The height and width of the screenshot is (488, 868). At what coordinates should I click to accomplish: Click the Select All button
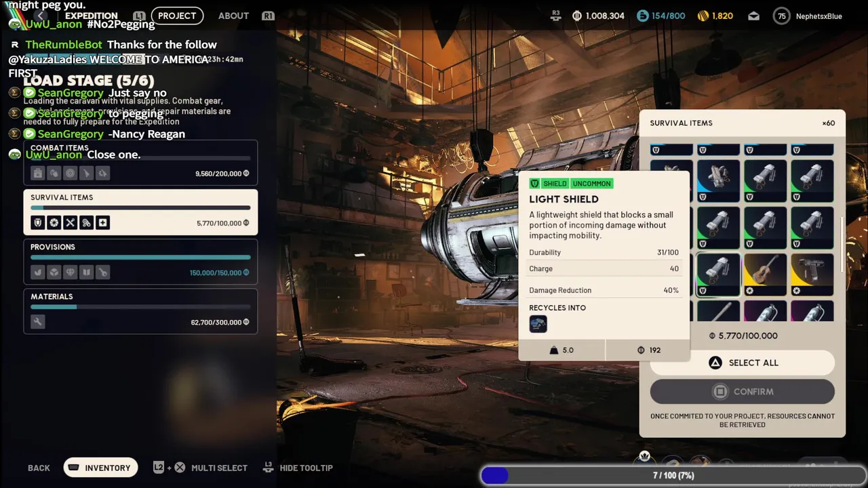coord(743,363)
